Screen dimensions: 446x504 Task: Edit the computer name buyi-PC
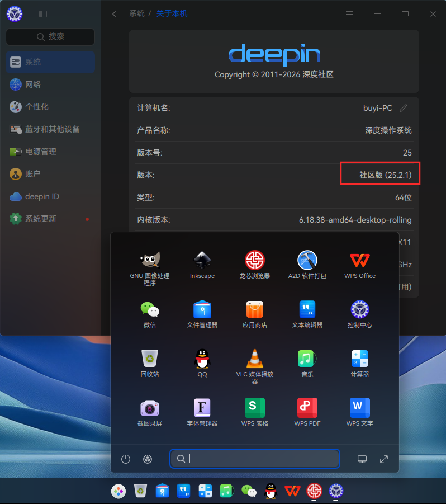click(x=404, y=108)
